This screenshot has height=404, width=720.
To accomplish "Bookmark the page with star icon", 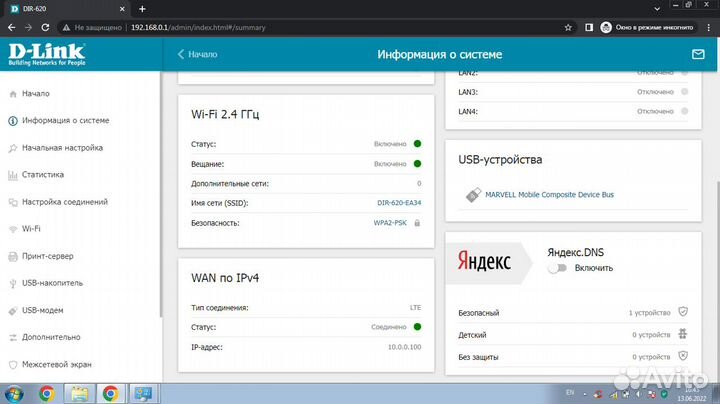I will [568, 28].
